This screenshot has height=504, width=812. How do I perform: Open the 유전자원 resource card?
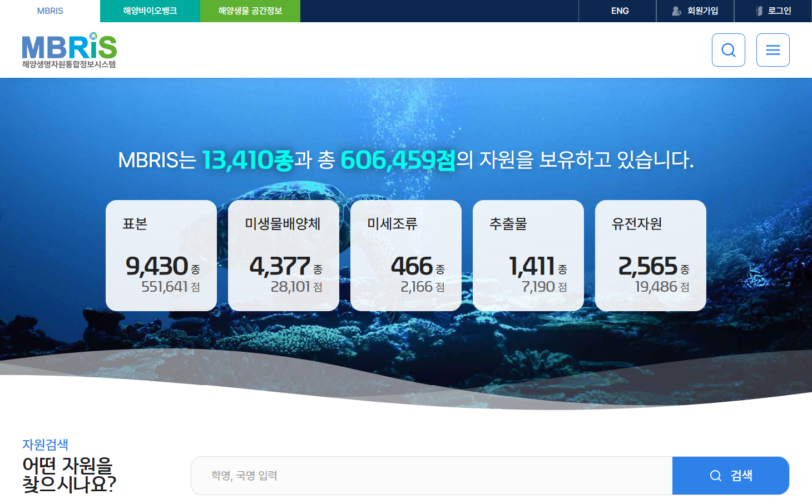(x=651, y=256)
